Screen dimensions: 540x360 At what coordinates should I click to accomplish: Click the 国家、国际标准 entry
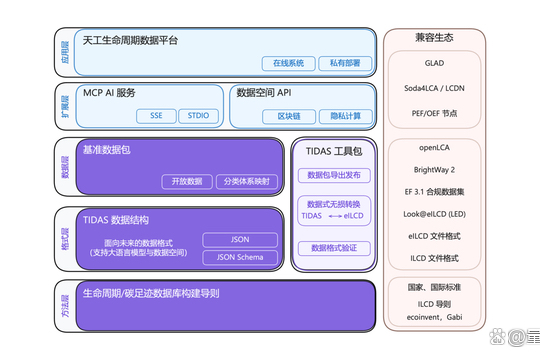(x=434, y=287)
